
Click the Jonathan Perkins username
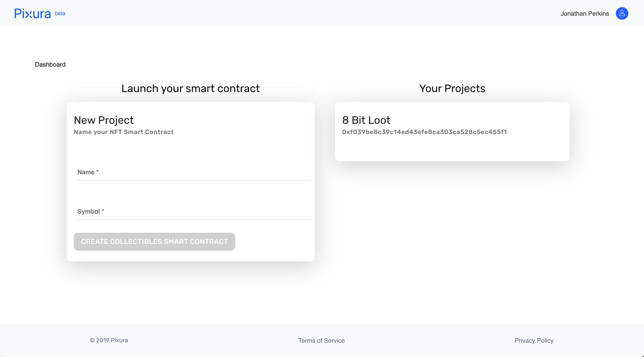(585, 14)
